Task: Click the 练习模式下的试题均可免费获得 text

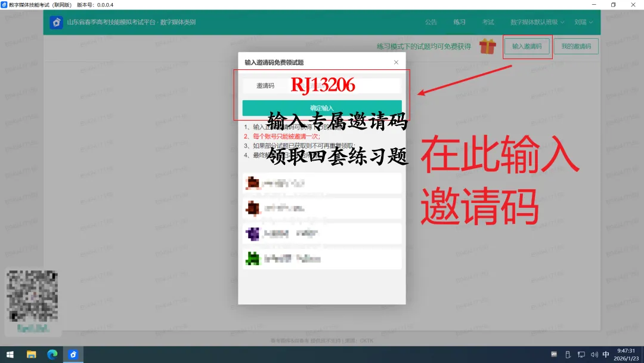Action: (x=424, y=47)
